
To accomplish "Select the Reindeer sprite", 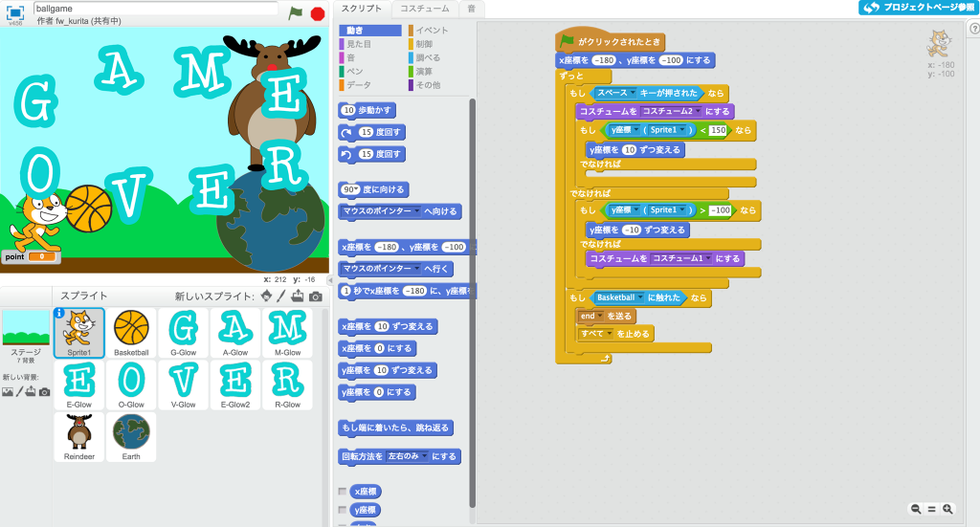I will click(x=79, y=436).
